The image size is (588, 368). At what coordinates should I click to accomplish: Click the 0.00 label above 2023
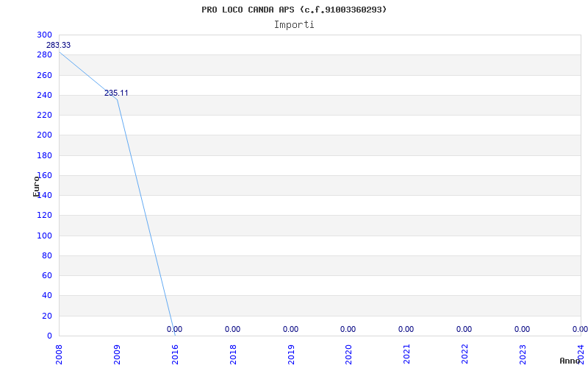point(522,329)
